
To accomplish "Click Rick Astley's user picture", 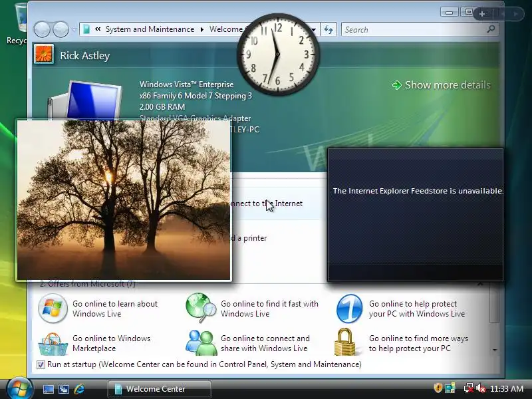I will (x=43, y=55).
